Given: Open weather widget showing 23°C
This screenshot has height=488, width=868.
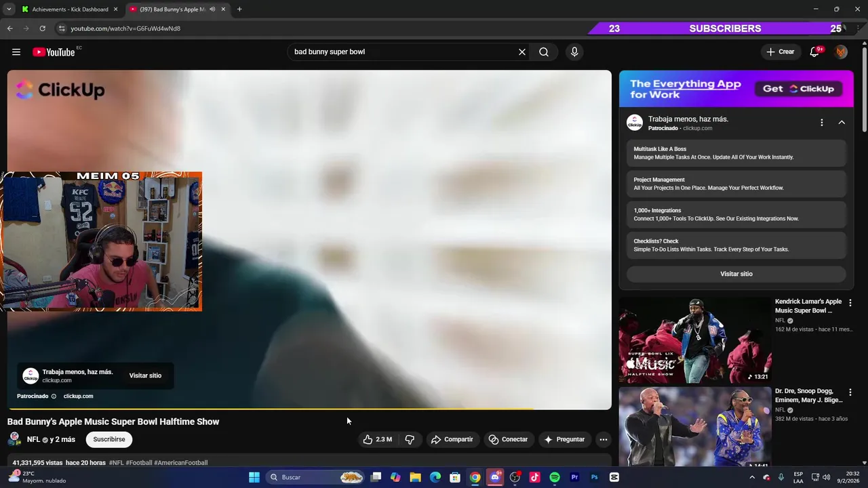Looking at the screenshot, I should (37, 477).
